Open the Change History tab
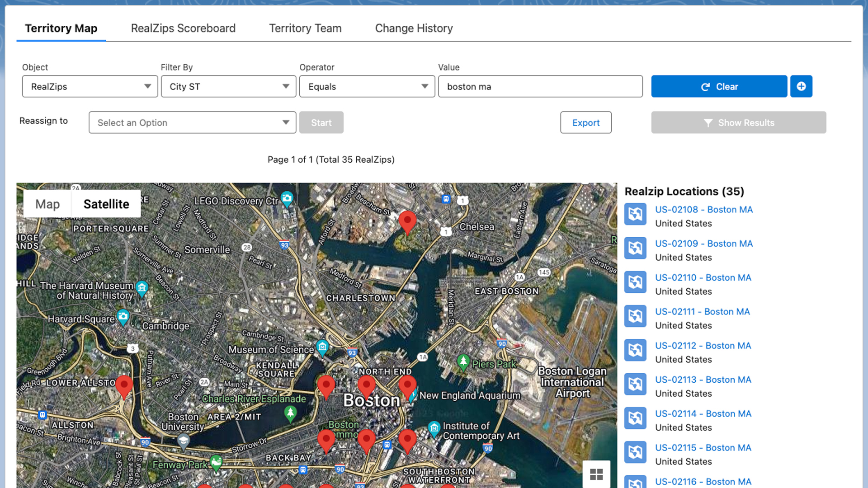The height and width of the screenshot is (488, 868). (x=414, y=28)
